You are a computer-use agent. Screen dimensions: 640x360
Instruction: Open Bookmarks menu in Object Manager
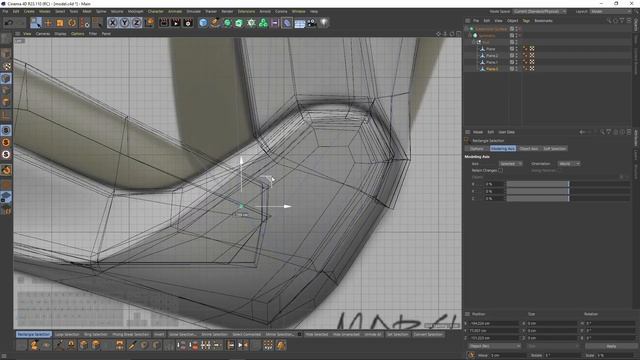coord(543,20)
